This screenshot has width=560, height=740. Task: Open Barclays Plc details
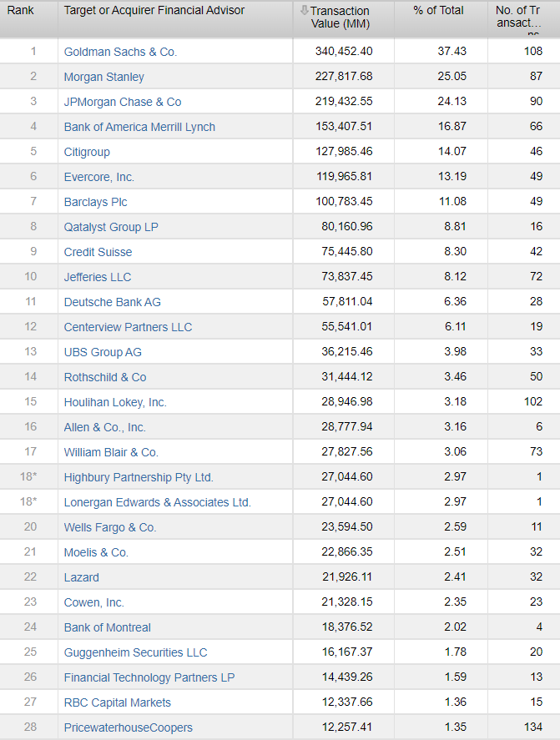(x=95, y=202)
